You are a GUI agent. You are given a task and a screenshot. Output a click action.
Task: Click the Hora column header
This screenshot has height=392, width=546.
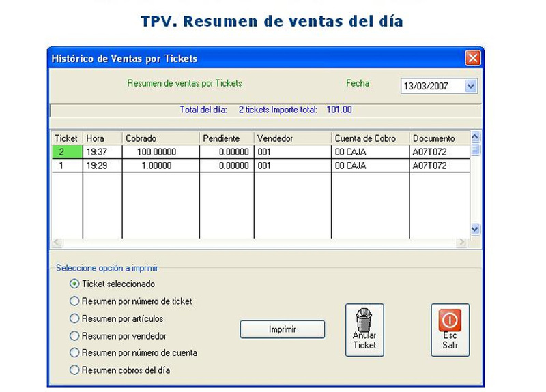[x=102, y=138]
